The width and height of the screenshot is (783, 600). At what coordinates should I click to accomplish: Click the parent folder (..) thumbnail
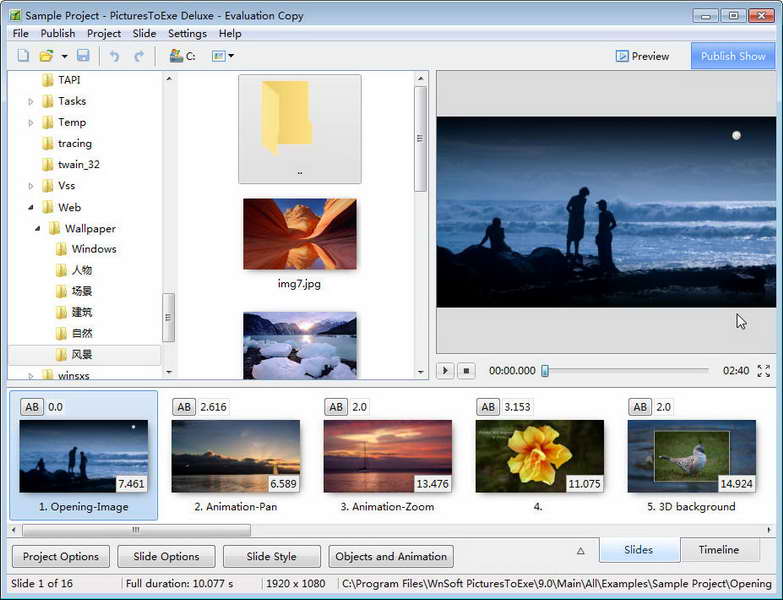300,129
